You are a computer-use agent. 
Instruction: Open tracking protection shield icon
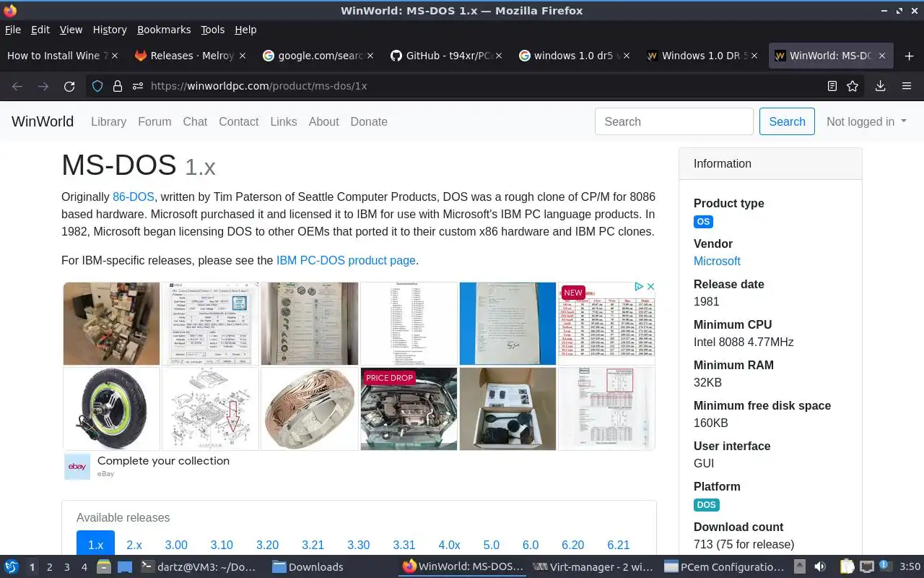point(97,86)
